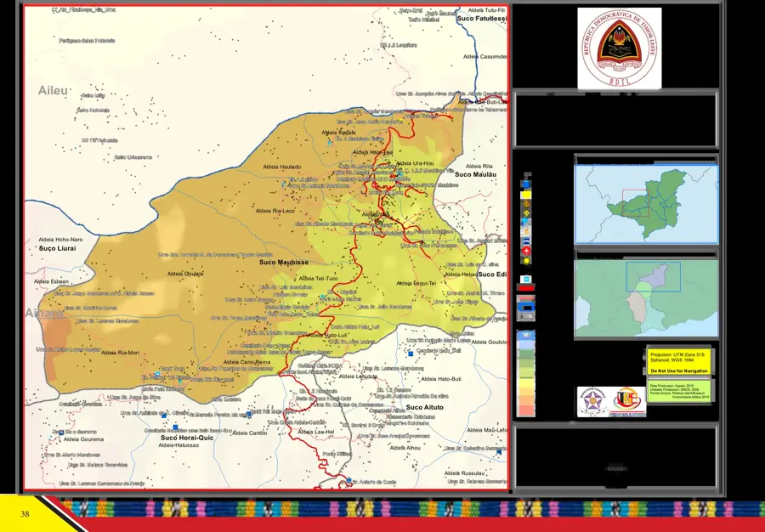Image resolution: width=765 pixels, height=532 pixels.
Task: Click the red elevation swatch at ramp bottom
Action: click(x=526, y=410)
